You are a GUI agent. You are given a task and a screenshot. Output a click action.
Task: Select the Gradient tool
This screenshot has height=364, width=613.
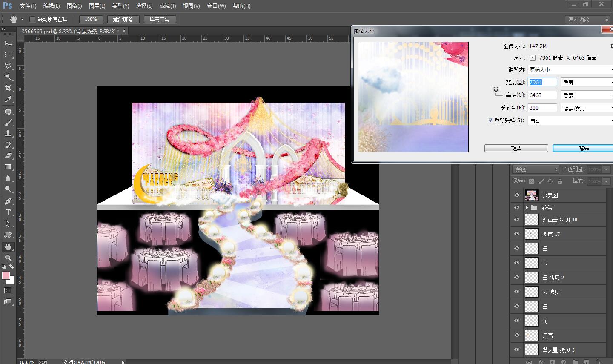(x=8, y=167)
